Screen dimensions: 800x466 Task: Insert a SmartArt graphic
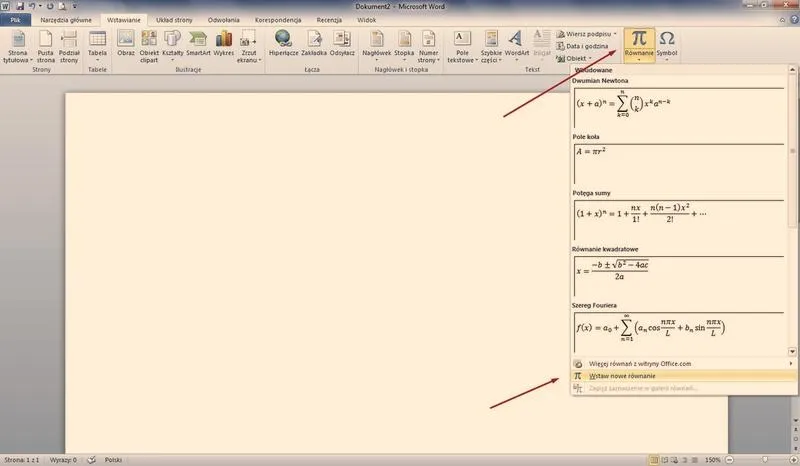tap(198, 43)
